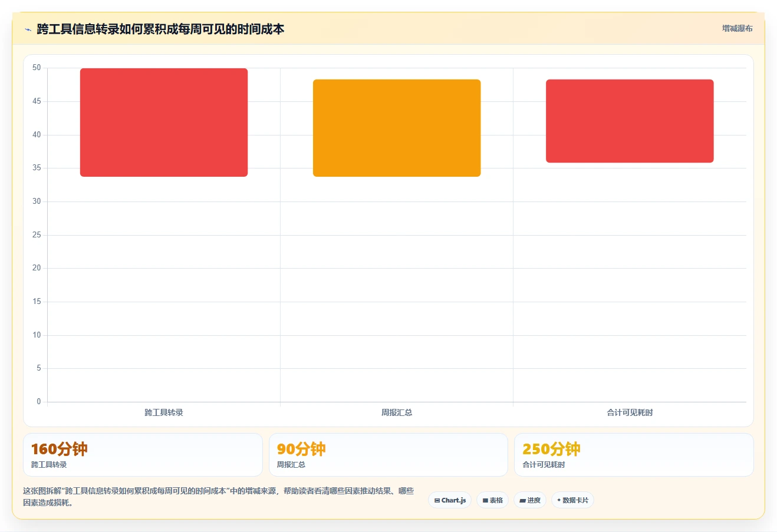Click the orange 周报汇总 bar in the chart
Viewport: 777px width, 532px height.
pyautogui.click(x=397, y=128)
